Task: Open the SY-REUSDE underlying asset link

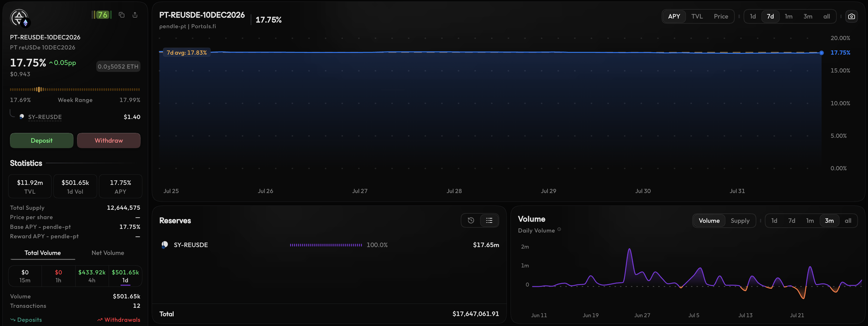Action: (45, 117)
